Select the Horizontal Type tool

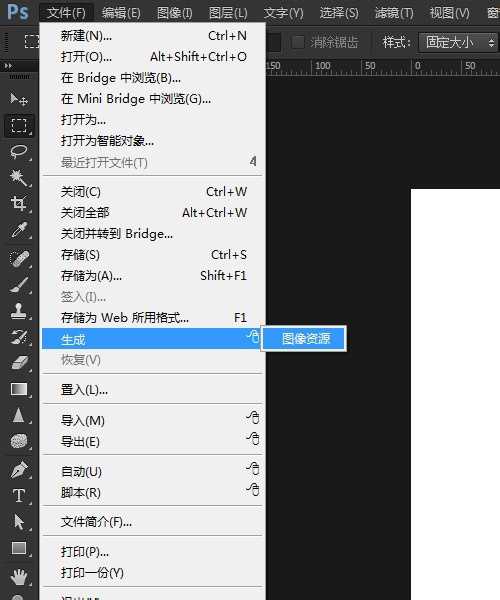[18, 496]
